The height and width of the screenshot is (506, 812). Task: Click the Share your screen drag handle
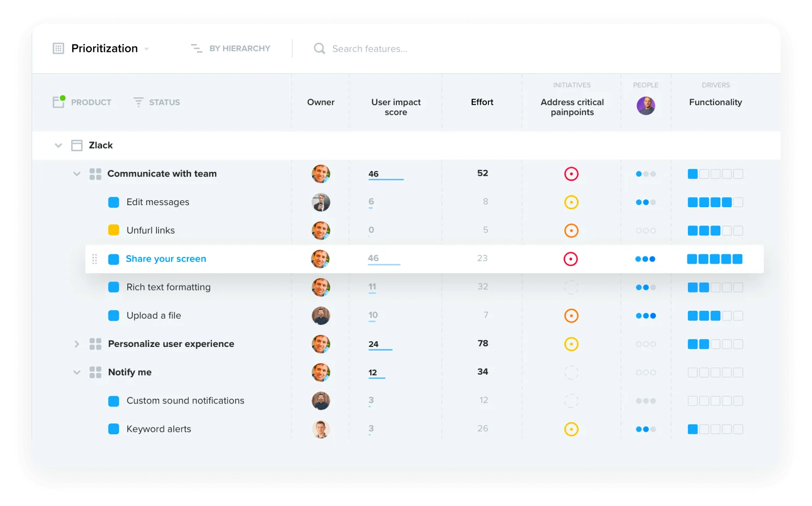click(95, 259)
